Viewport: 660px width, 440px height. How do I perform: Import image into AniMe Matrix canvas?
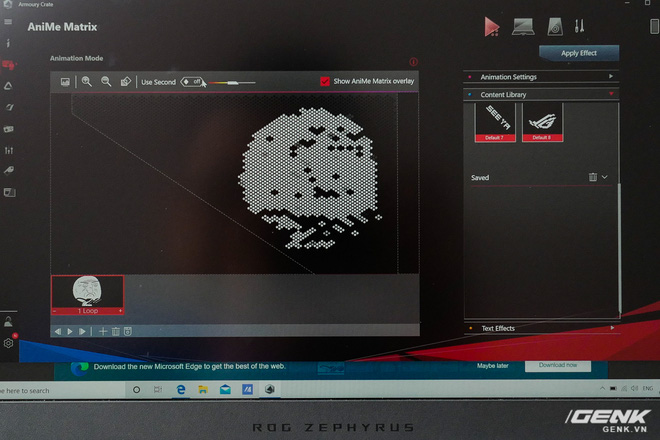(65, 82)
